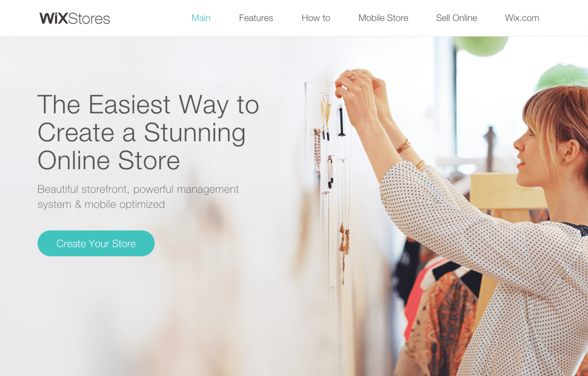The height and width of the screenshot is (376, 588).
Task: Open the Features page
Action: (x=256, y=18)
